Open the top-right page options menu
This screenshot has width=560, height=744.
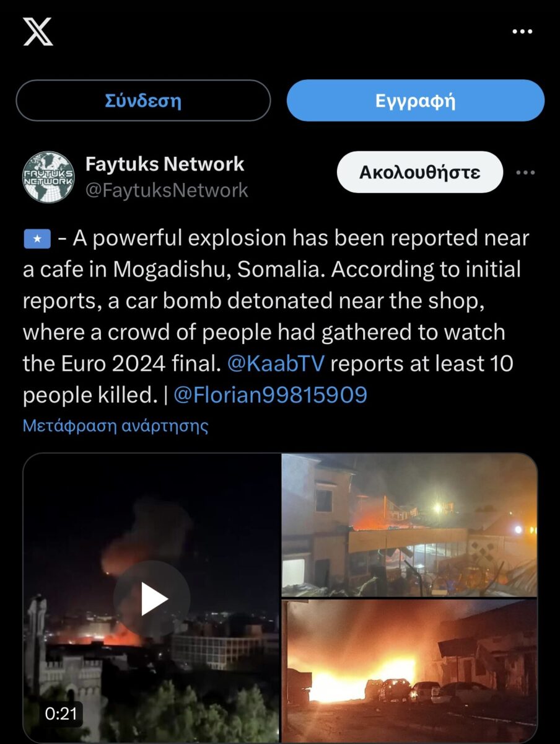click(x=522, y=32)
